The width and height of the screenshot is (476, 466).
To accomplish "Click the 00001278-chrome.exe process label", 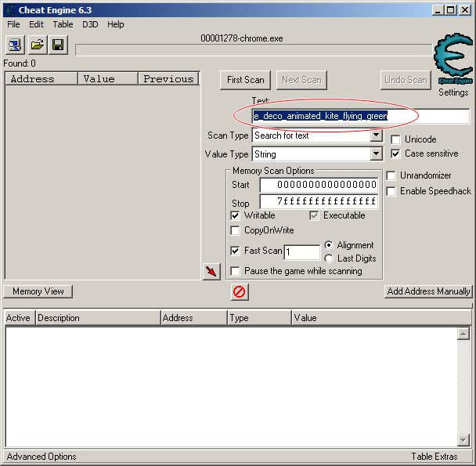I will coord(242,38).
